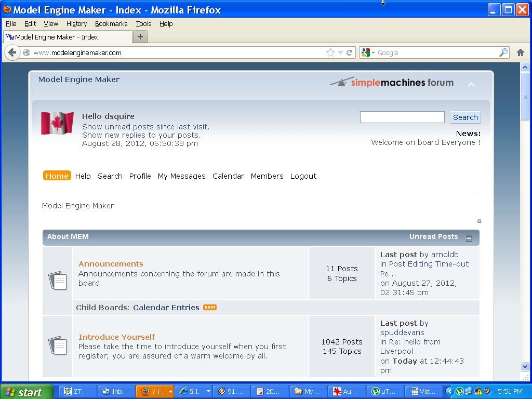Image resolution: width=532 pixels, height=399 pixels.
Task: Click the Introduce Yourself board icon
Action: tap(58, 345)
